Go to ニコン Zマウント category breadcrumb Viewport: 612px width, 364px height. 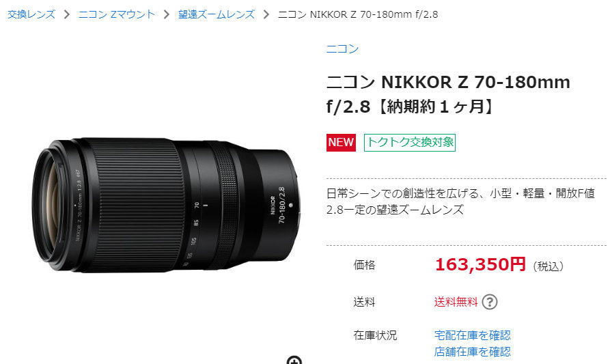117,15
